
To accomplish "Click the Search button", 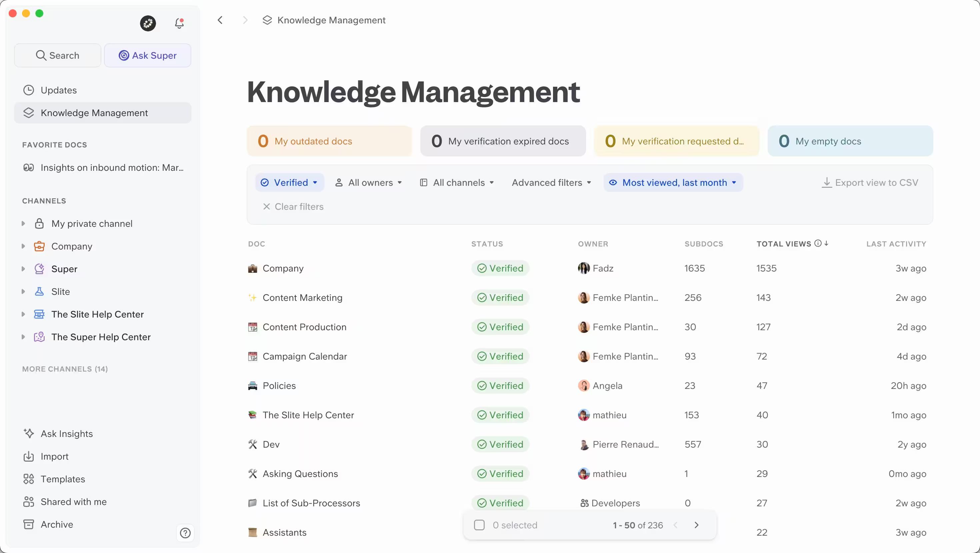I will tap(57, 56).
